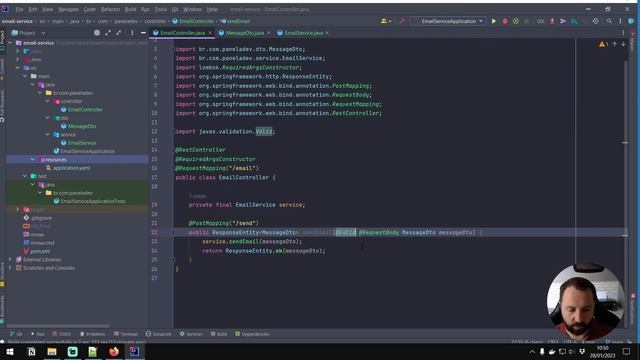Open the Services tool window button
This screenshot has width=640, height=360.
[191, 334]
